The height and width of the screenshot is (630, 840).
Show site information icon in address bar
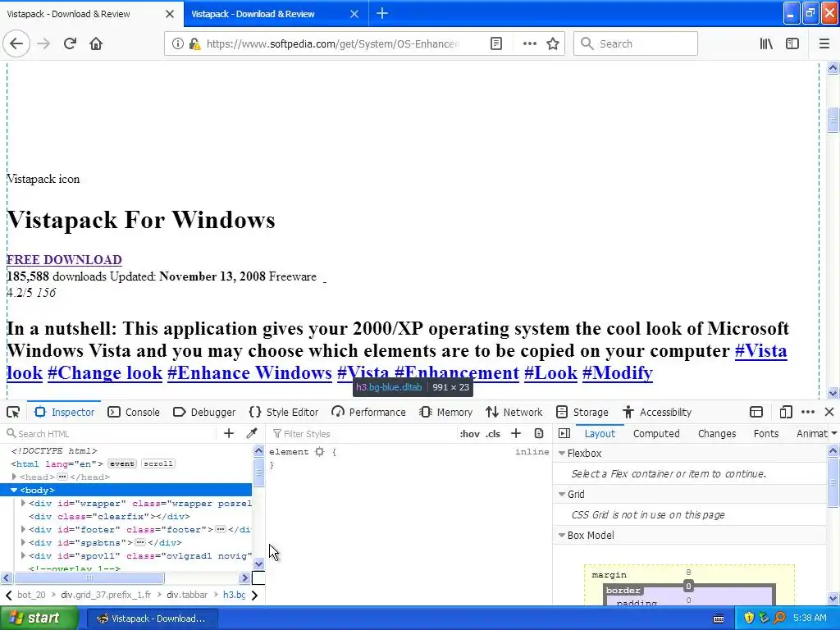[x=177, y=43]
